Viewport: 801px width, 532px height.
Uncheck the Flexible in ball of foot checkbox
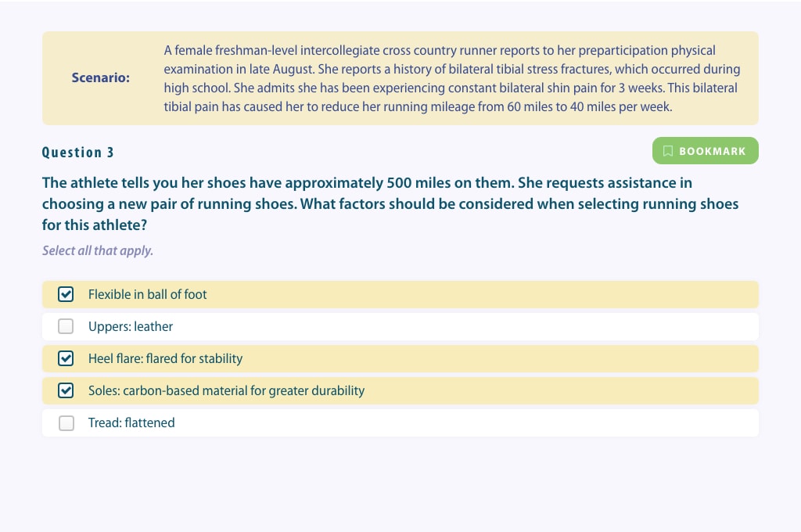click(x=66, y=294)
